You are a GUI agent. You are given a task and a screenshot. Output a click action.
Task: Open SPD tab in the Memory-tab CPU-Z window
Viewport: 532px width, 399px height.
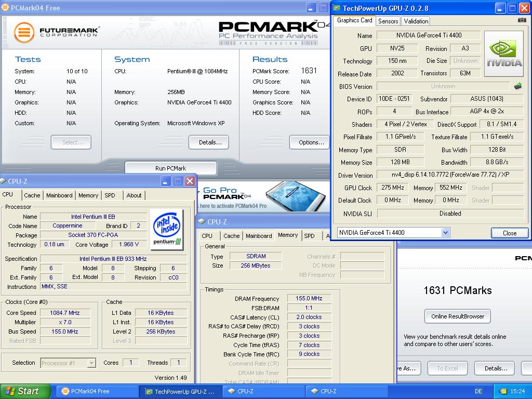(309, 236)
